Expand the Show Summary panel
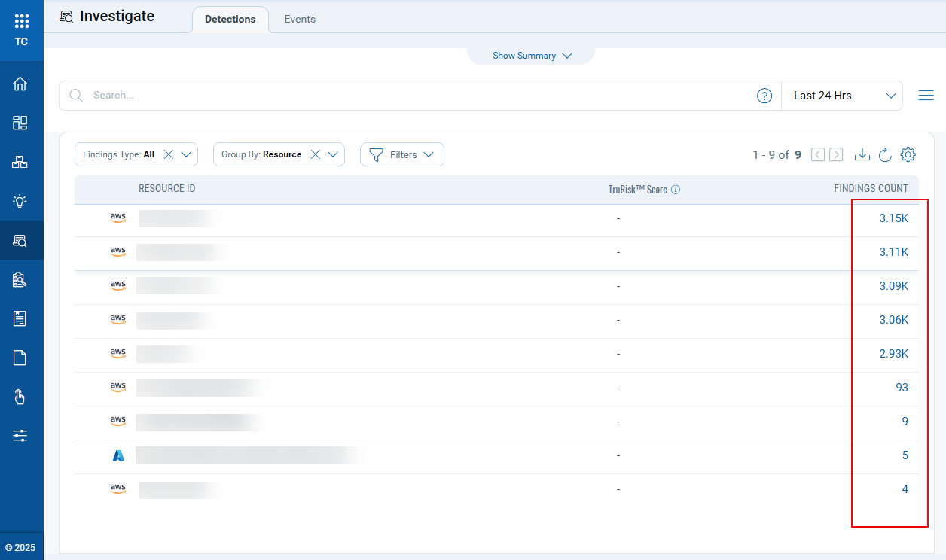Viewport: 946px width, 560px height. tap(531, 55)
